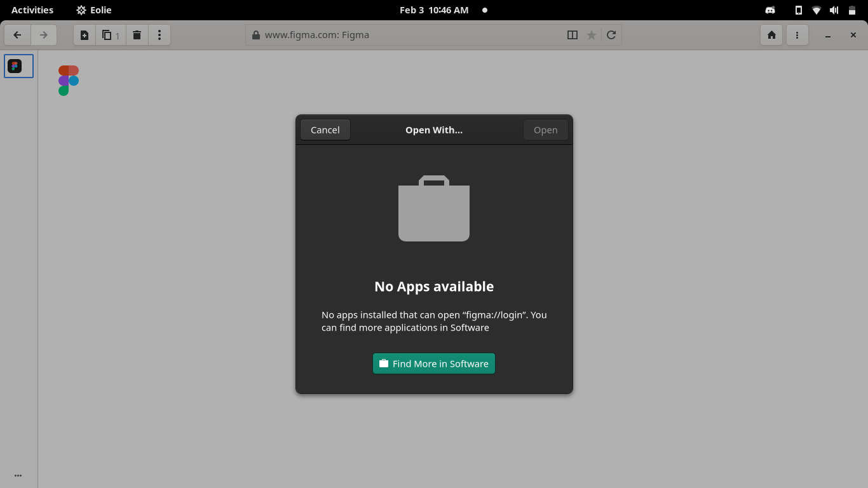Image resolution: width=868 pixels, height=488 pixels.
Task: Open the three-dot menu near the home icon
Action: coord(797,35)
